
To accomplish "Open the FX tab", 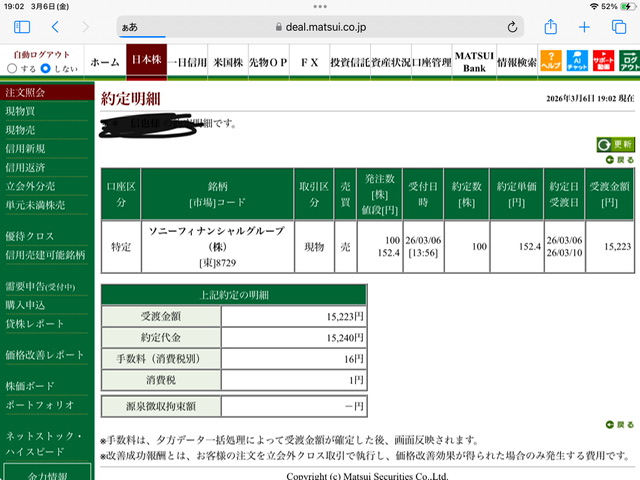I will [309, 62].
